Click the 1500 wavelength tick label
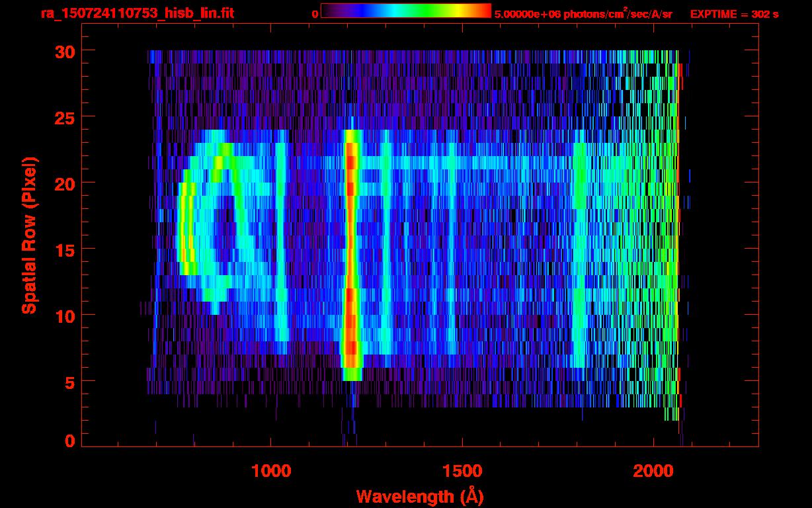Viewport: 812px width, 508px height. pyautogui.click(x=462, y=470)
